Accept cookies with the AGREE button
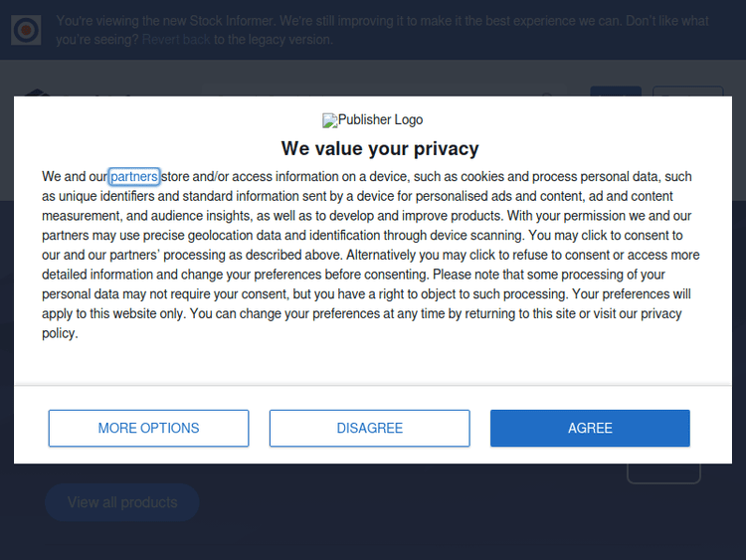Viewport: 746px width, 560px height. [590, 428]
